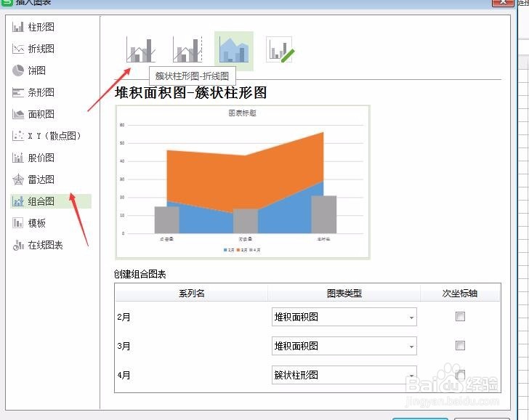529x420 pixels.
Task: Select the 2月 series name cell
Action: tap(192, 317)
